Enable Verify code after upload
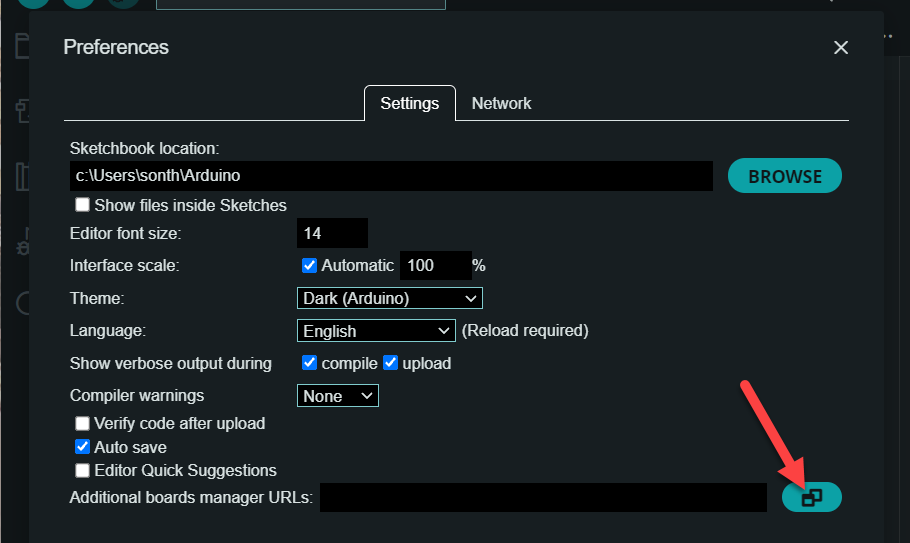 82,423
